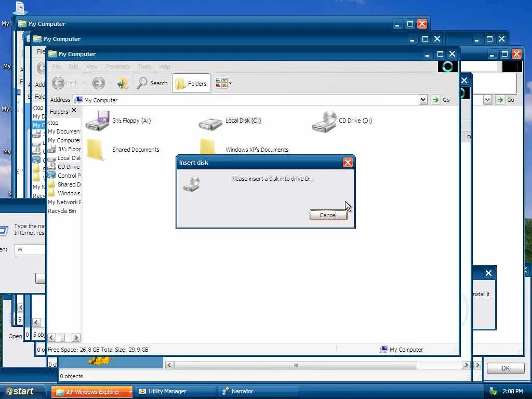Click the drive icon in the Insert disk dialog
The height and width of the screenshot is (399, 532).
pos(192,184)
